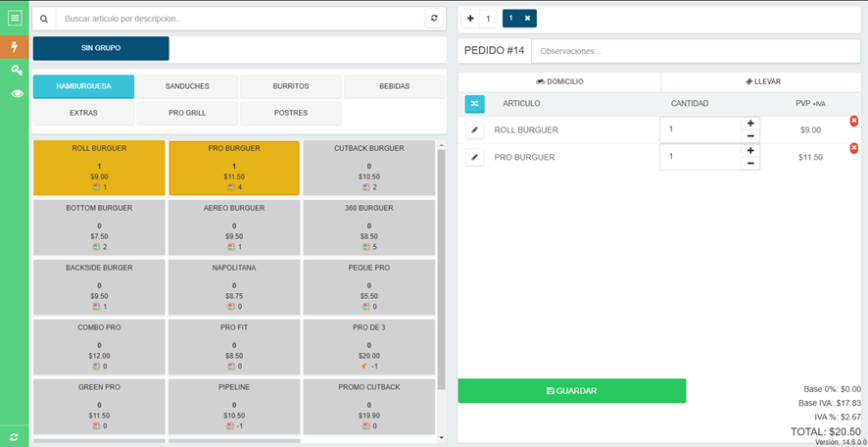Click the search magnifier icon
Image resolution: width=868 pixels, height=447 pixels.
point(44,19)
